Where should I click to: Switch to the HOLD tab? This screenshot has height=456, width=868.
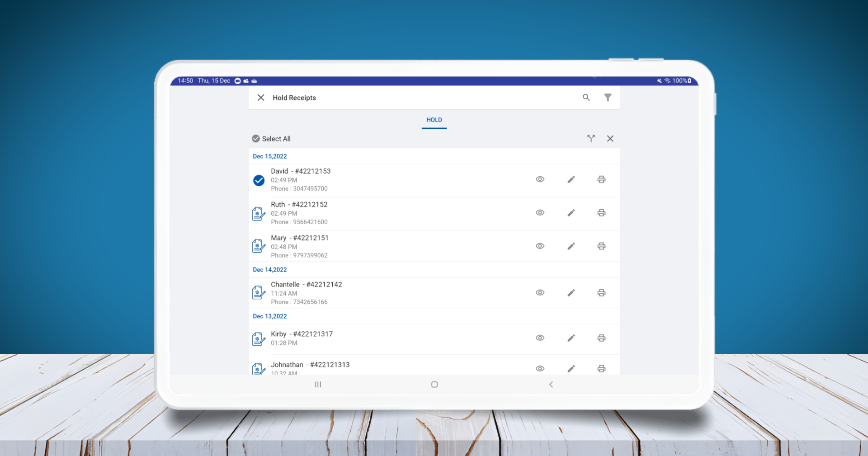click(434, 120)
